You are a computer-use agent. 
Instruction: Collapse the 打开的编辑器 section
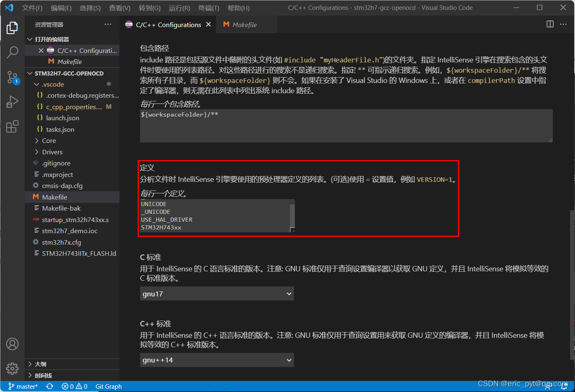(72, 39)
